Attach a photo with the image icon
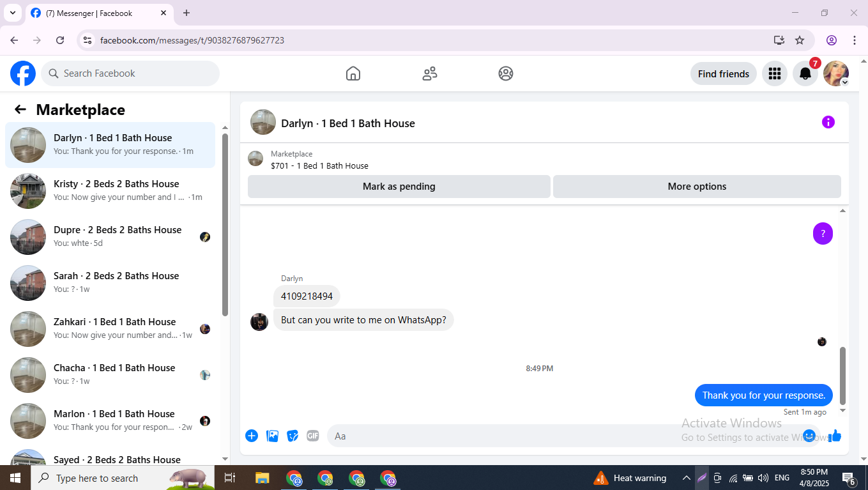 [x=273, y=436]
